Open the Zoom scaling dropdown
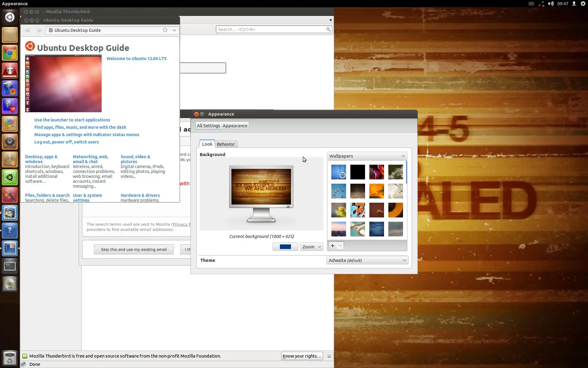 point(311,247)
